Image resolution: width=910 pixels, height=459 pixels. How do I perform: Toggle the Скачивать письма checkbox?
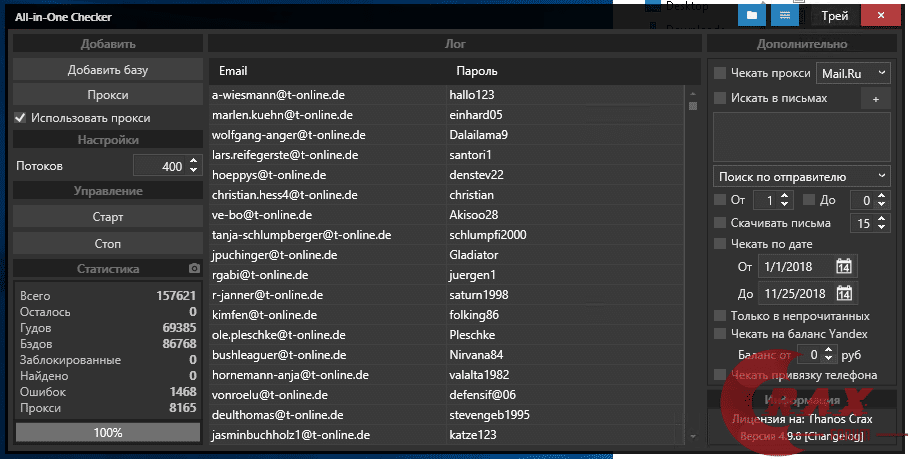(x=720, y=222)
